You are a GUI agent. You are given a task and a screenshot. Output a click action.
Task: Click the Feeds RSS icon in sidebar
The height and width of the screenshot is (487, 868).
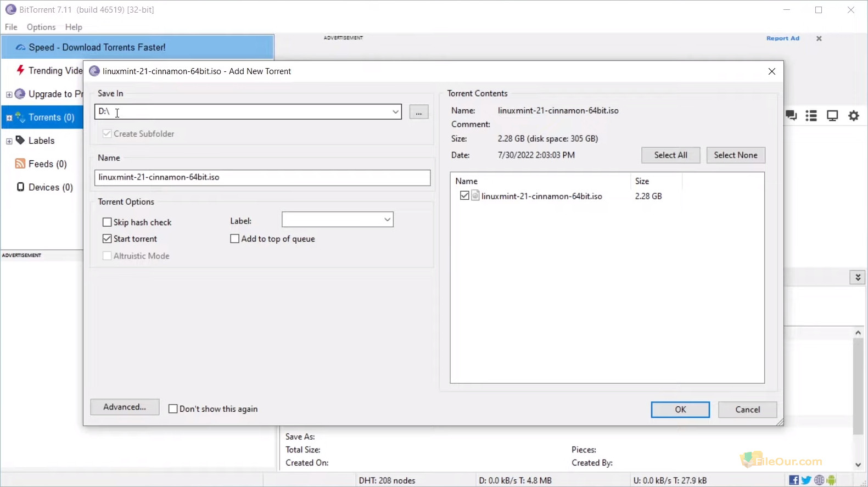(x=20, y=164)
